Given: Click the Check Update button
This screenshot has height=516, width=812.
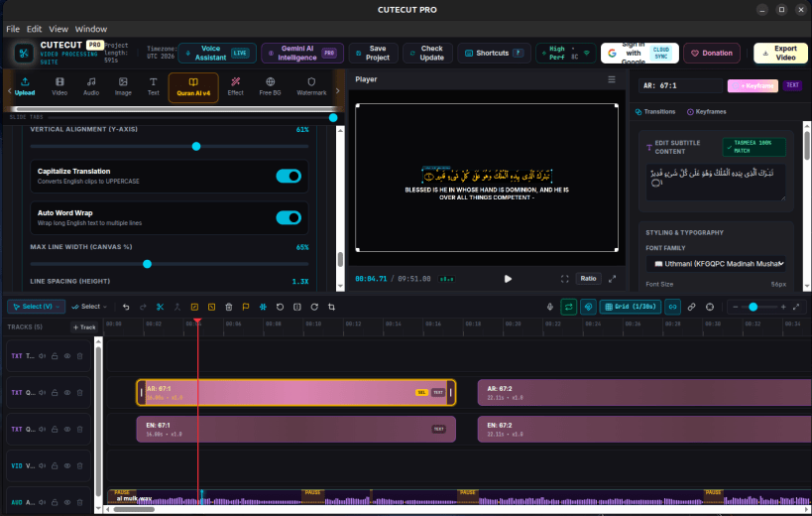Looking at the screenshot, I should 427,53.
